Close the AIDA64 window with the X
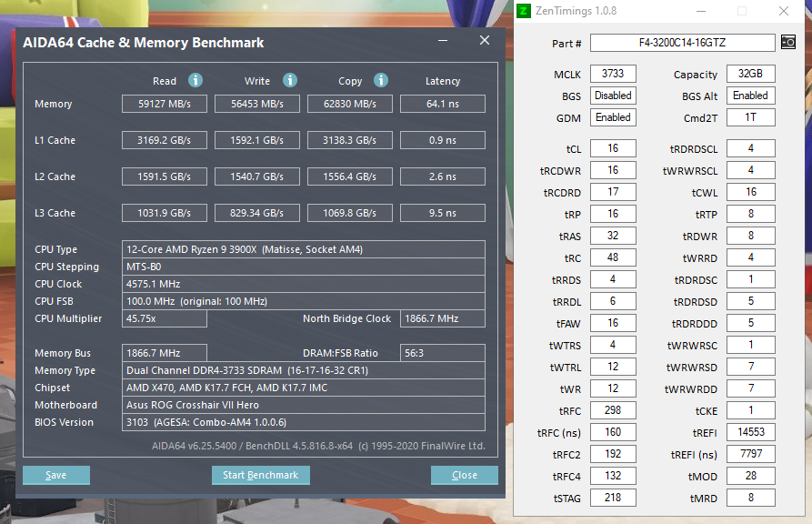 (x=484, y=40)
